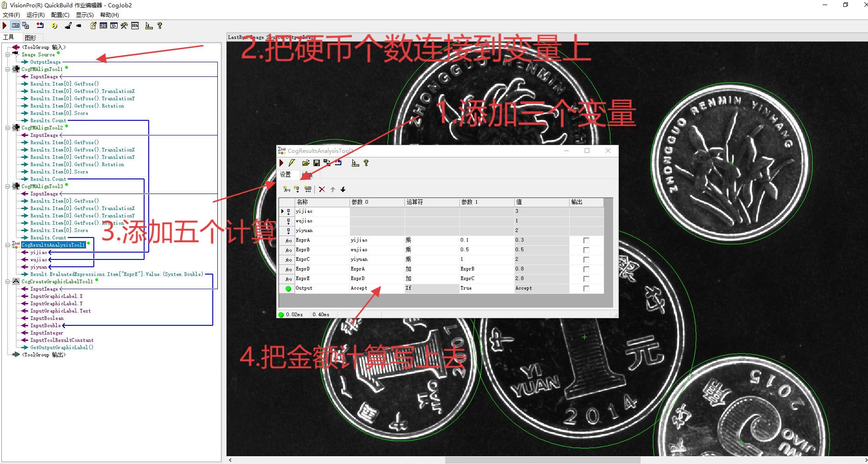This screenshot has width=868, height=464.
Task: Click the single-run display icon in main toolbar
Action: [x=16, y=26]
